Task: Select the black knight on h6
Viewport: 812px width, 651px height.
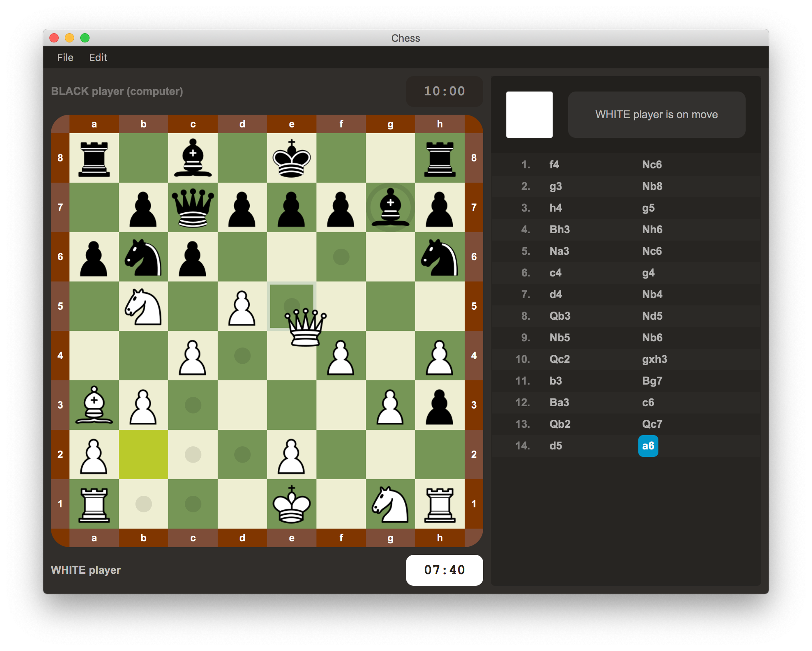Action: click(x=440, y=257)
